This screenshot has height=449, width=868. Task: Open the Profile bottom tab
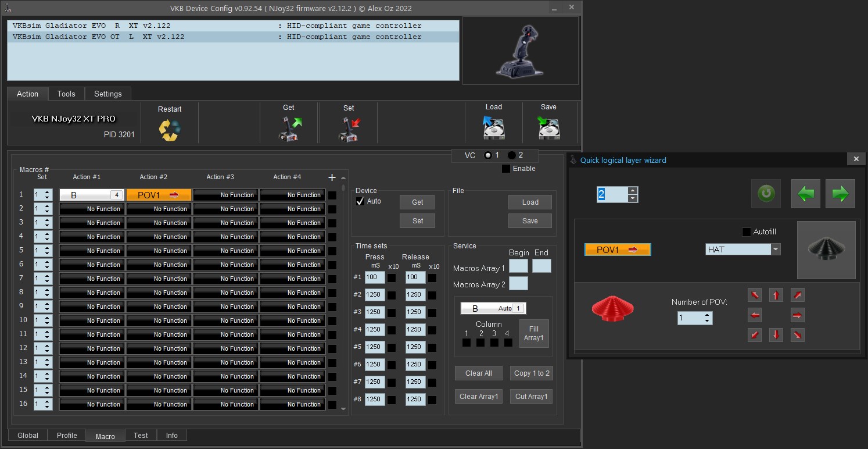coord(67,435)
